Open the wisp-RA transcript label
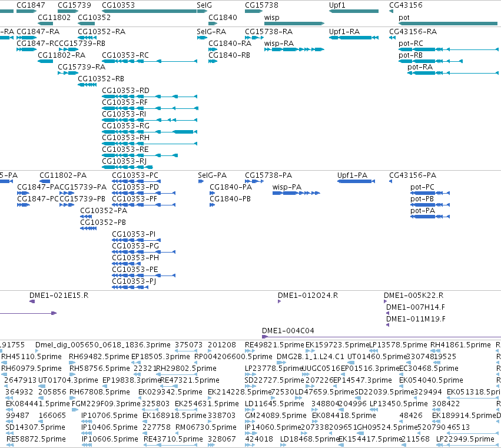501x448 pixels. pyautogui.click(x=279, y=44)
